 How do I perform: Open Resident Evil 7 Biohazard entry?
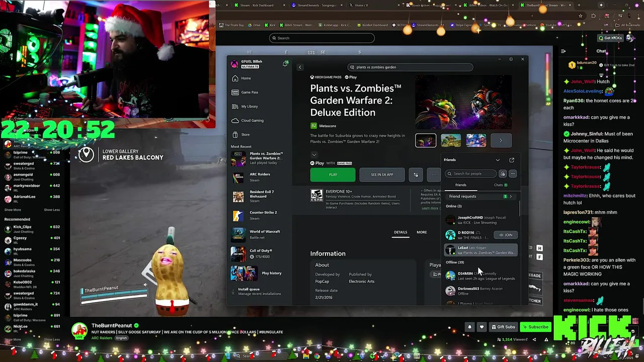[259, 196]
